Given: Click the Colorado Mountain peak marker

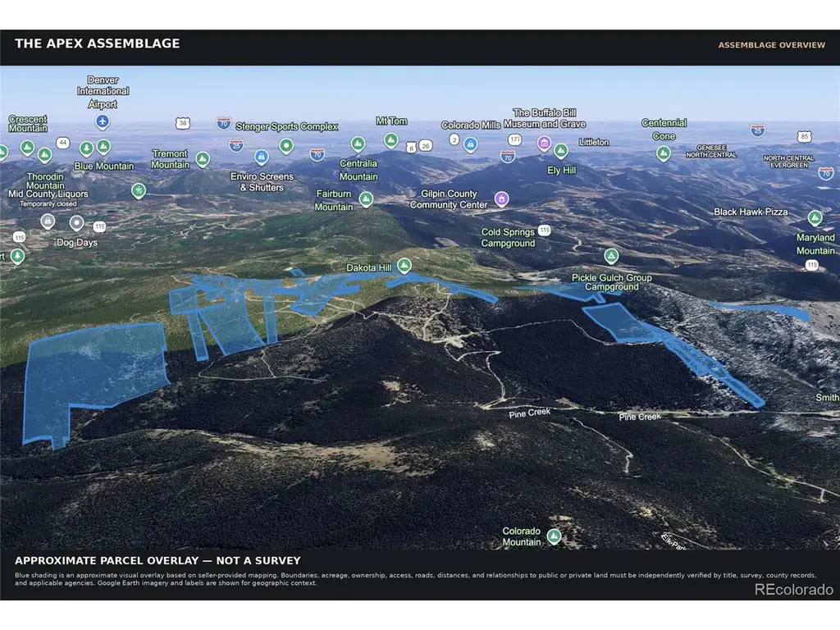Looking at the screenshot, I should click(x=554, y=536).
